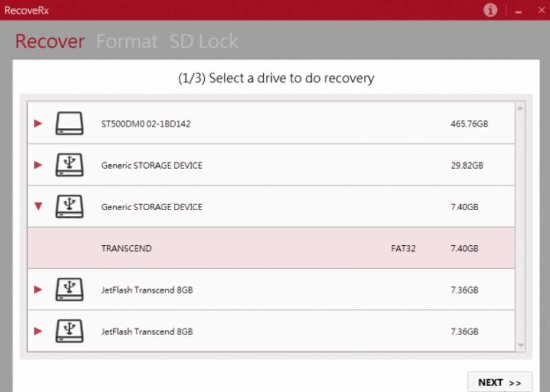This screenshot has height=392, width=550.
Task: Click the first JetFlash Transcend 8GB USB icon
Action: pos(69,289)
